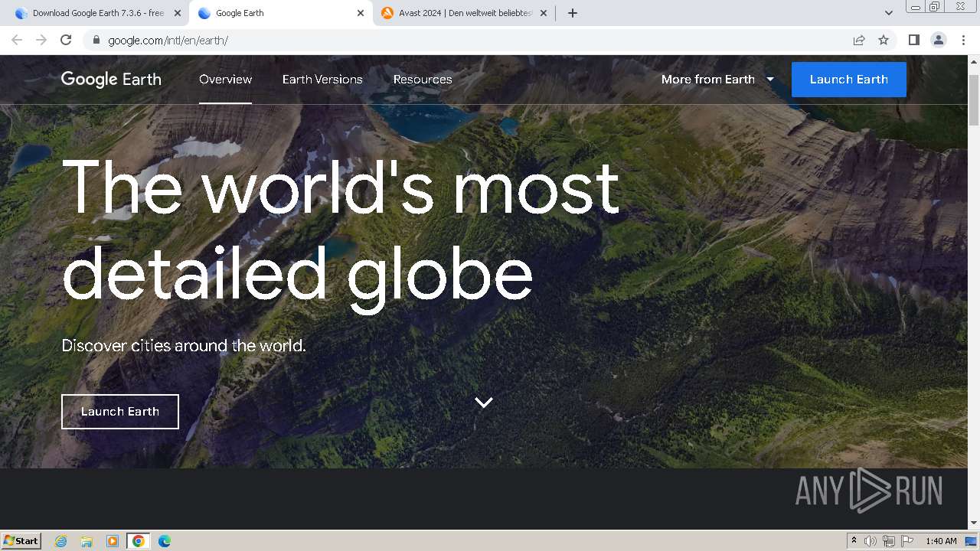
Task: Click the Google Earth logo
Action: pos(111,80)
